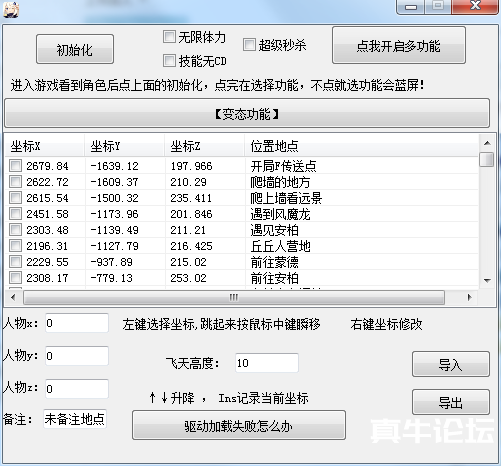Click the horizontal scroll left arrow
501x466 pixels.
13,297
